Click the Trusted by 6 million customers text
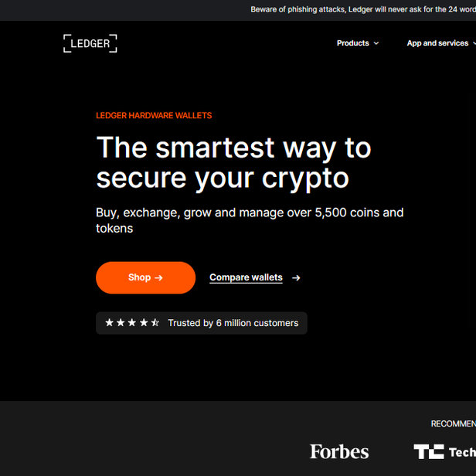 coord(233,323)
